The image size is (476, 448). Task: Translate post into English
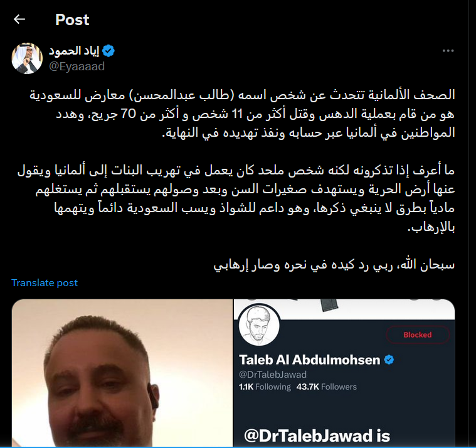click(x=45, y=283)
